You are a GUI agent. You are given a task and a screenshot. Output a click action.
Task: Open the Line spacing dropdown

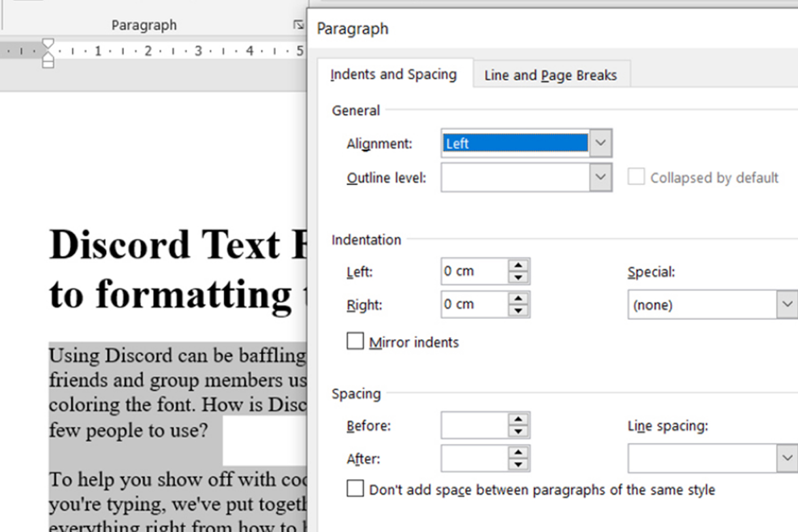[787, 458]
